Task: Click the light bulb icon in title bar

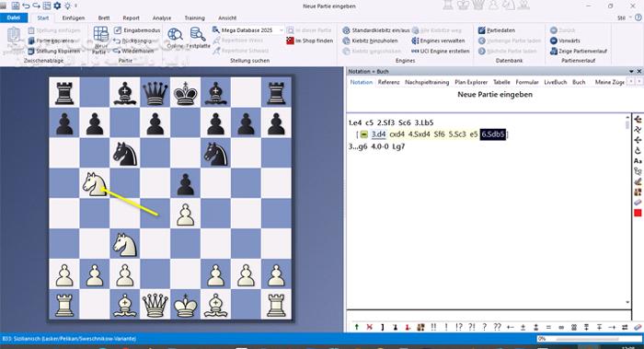Action: click(x=67, y=6)
